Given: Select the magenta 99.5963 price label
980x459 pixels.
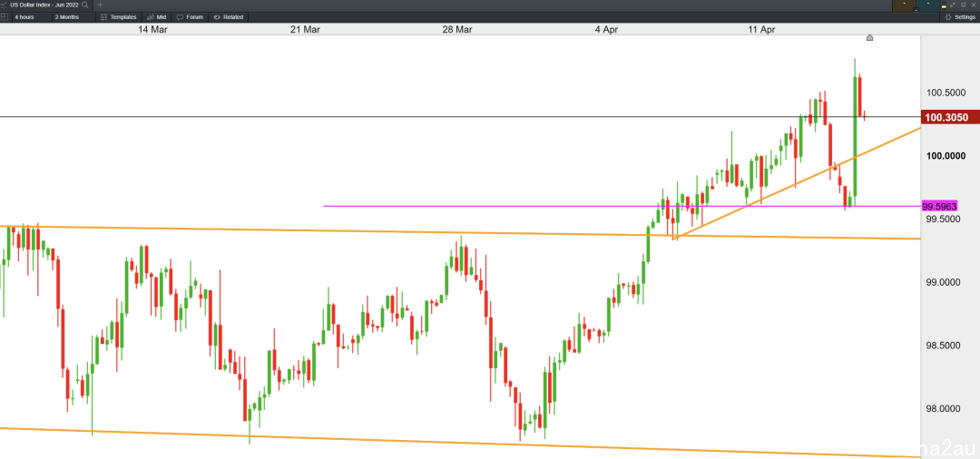Looking at the screenshot, I should (940, 206).
